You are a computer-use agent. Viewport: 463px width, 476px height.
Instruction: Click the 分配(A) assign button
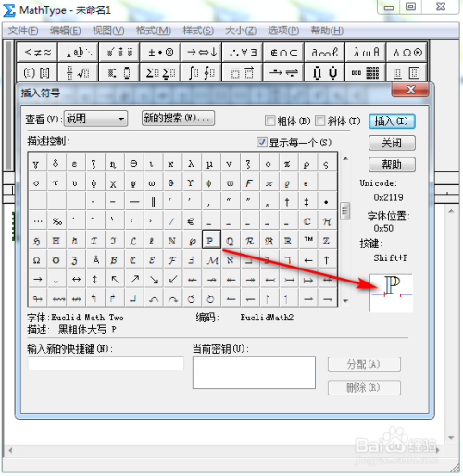364,365
